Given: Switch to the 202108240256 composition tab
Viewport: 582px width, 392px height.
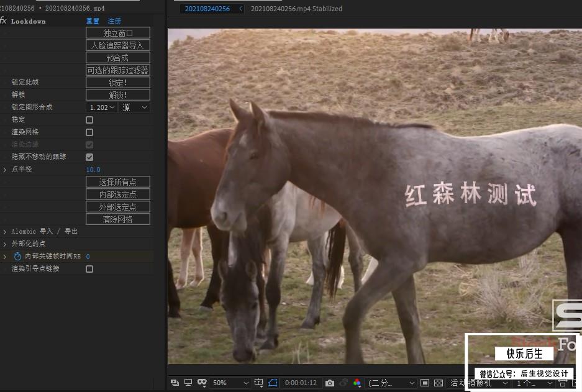Looking at the screenshot, I should pos(207,9).
